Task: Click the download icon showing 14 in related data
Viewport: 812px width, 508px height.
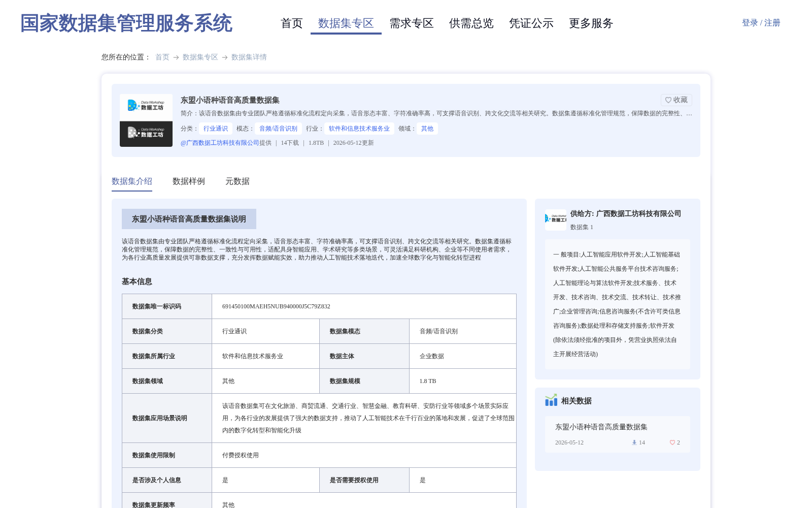Action: [x=634, y=442]
